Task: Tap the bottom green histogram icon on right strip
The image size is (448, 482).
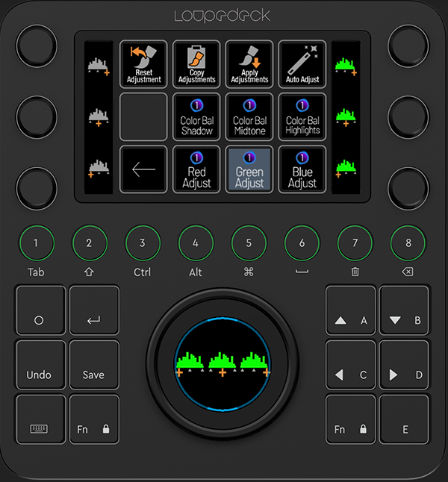Action: 346,169
